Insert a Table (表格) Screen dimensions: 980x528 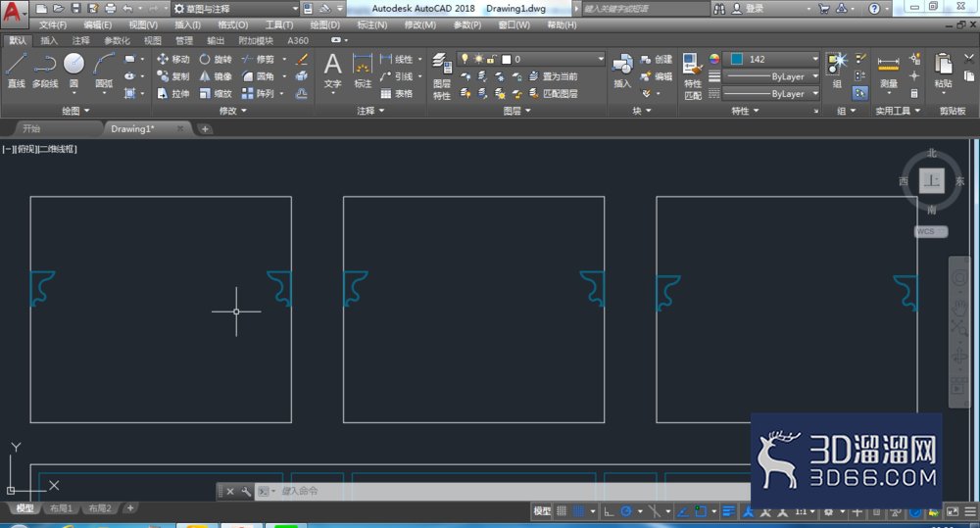[397, 93]
